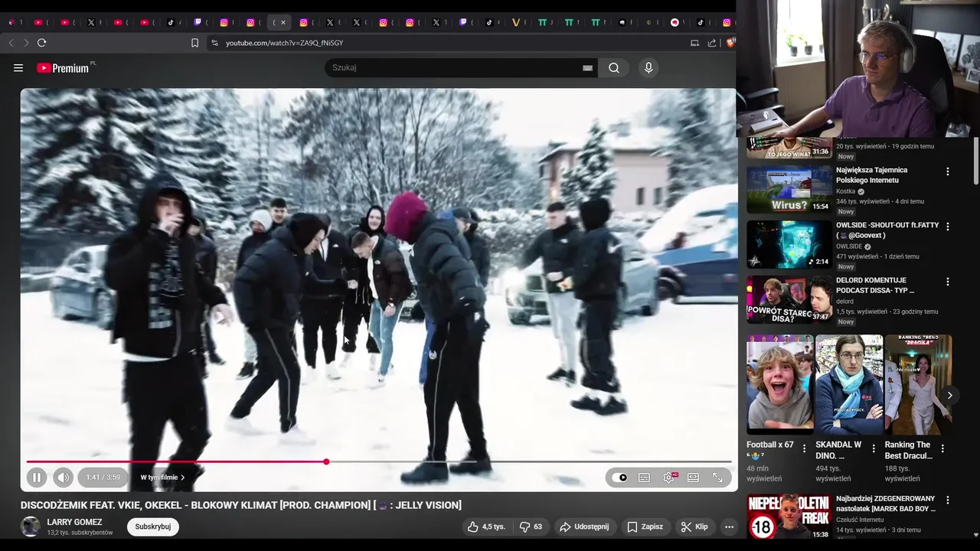Click the Brave shield icon
This screenshot has width=980, height=551.
[730, 43]
